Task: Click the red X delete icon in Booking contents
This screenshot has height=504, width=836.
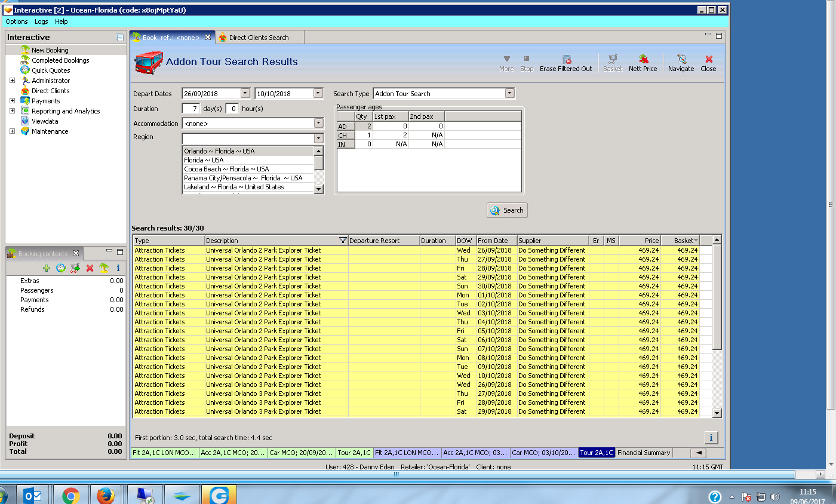Action: 90,268
